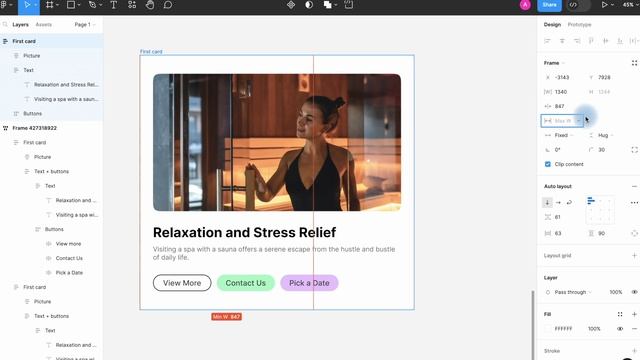Click the Align bottom icon
Screen dimensions: 640x360
click(620, 41)
